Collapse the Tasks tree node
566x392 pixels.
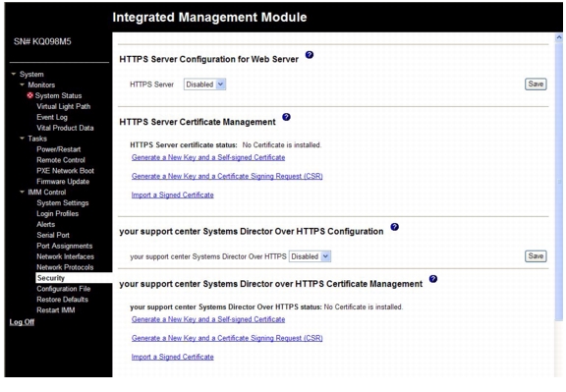point(22,139)
